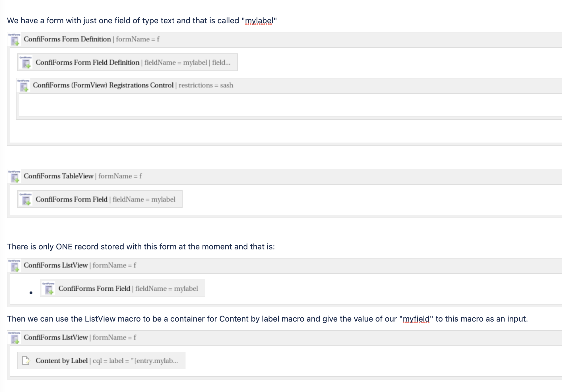Click the second ListView macro icon

coord(14,338)
